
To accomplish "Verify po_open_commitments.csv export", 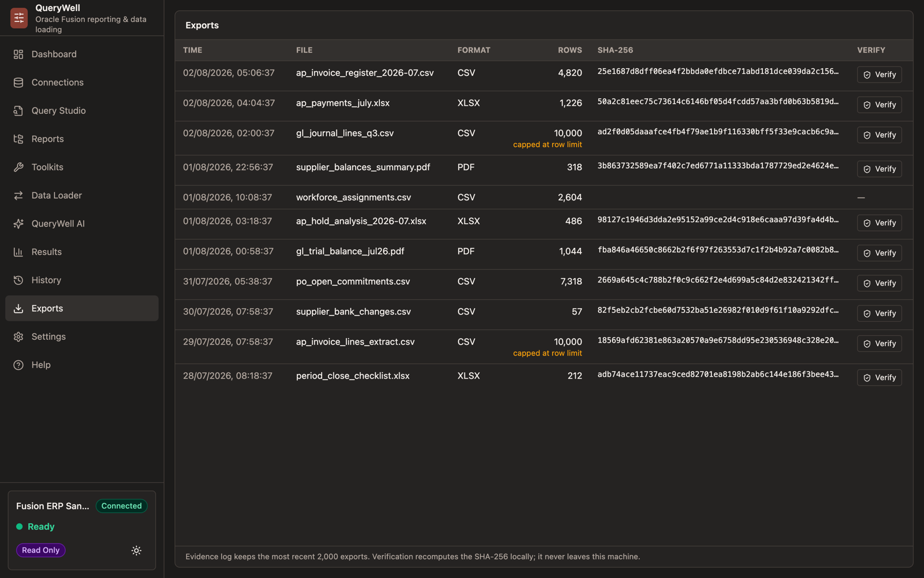I will point(879,283).
